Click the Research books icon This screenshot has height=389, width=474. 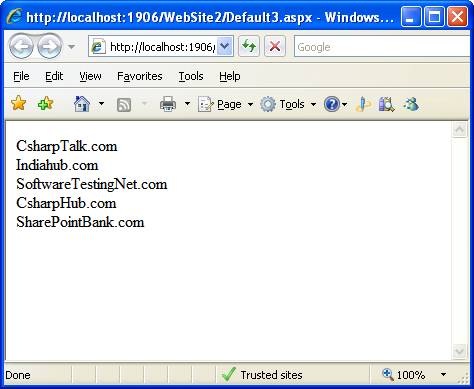(387, 104)
